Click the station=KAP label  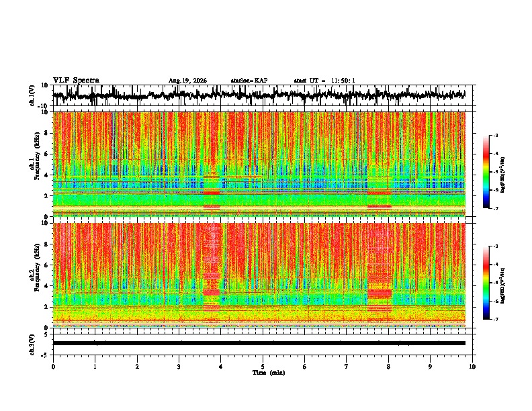click(249, 81)
